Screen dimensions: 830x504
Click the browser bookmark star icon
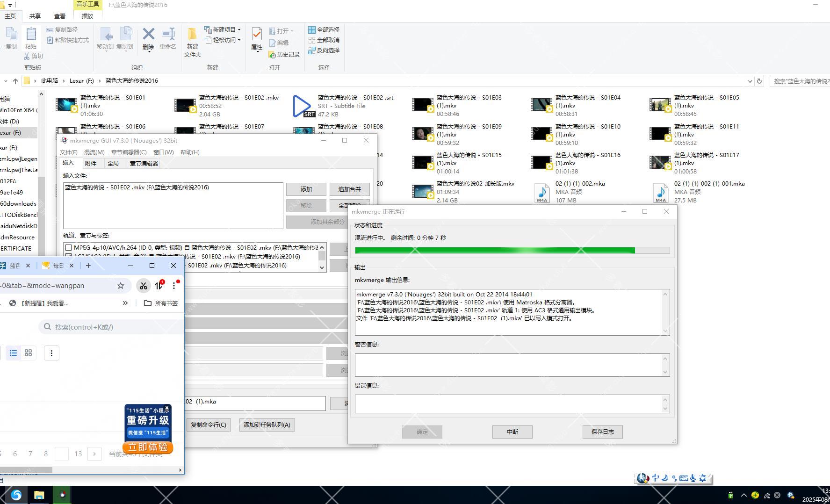point(121,286)
